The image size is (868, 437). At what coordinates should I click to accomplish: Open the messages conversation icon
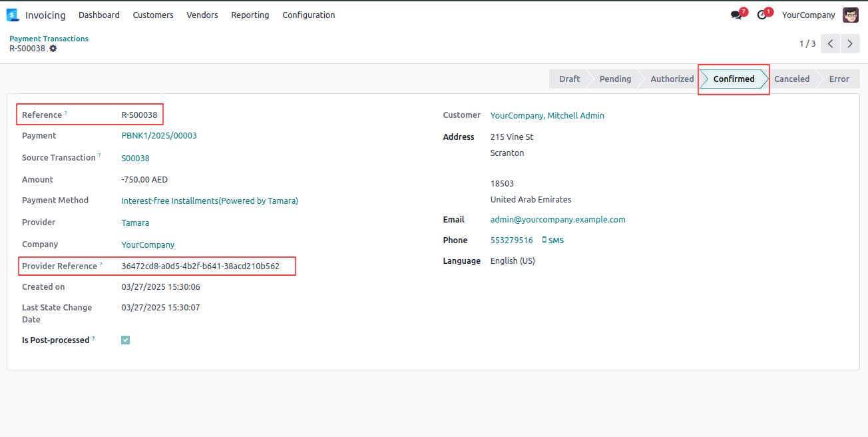pyautogui.click(x=736, y=15)
